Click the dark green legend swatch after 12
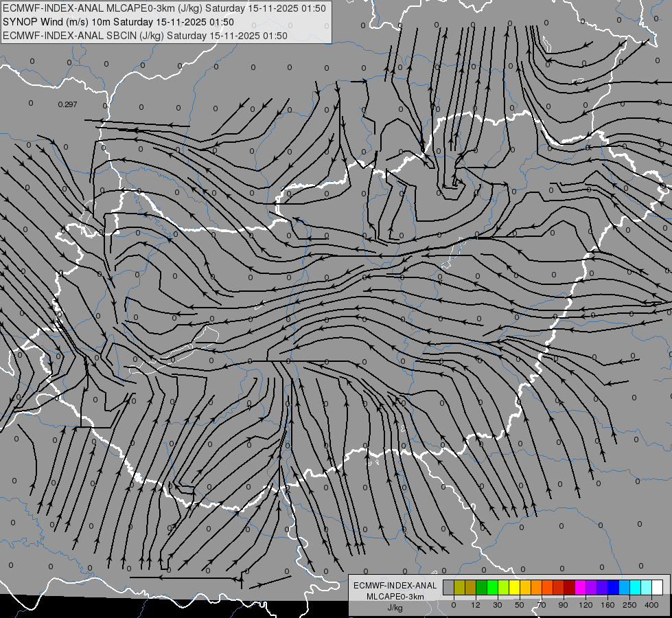Screen dimensions: 672x618 click(481, 587)
